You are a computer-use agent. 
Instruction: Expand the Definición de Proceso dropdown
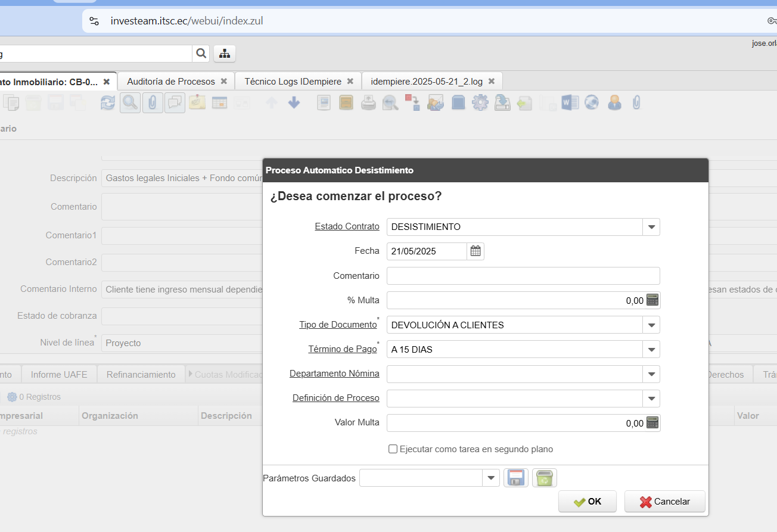click(x=651, y=399)
